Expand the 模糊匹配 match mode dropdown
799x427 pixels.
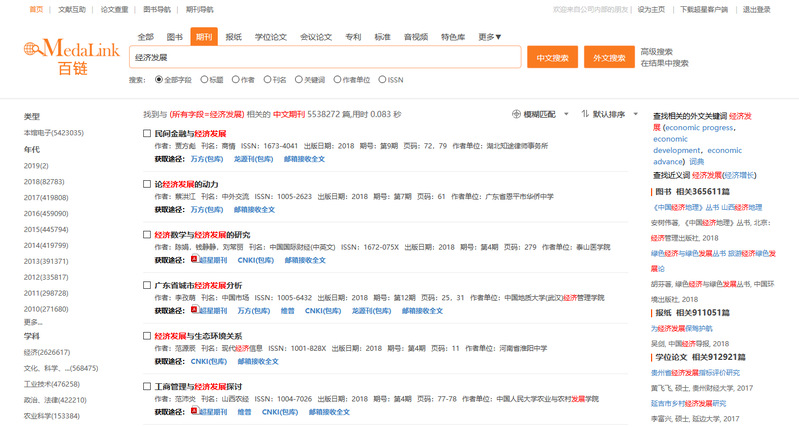pos(567,114)
